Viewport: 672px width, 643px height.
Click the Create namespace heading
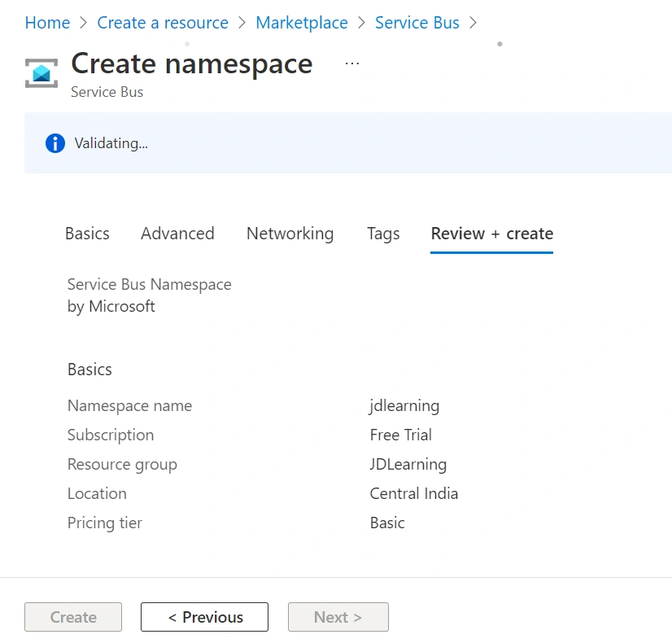[x=191, y=63]
